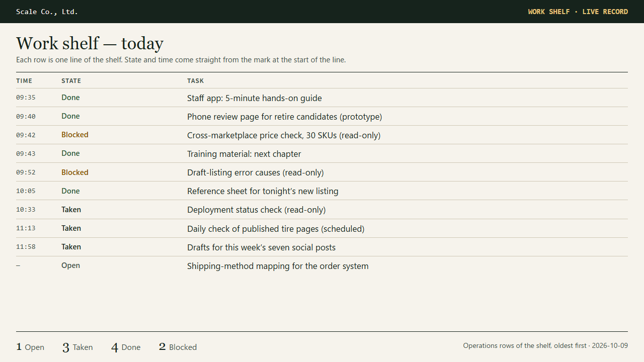This screenshot has width=644, height=362.
Task: Open "Staff app: 5-minute hands-on guide" task
Action: click(255, 98)
